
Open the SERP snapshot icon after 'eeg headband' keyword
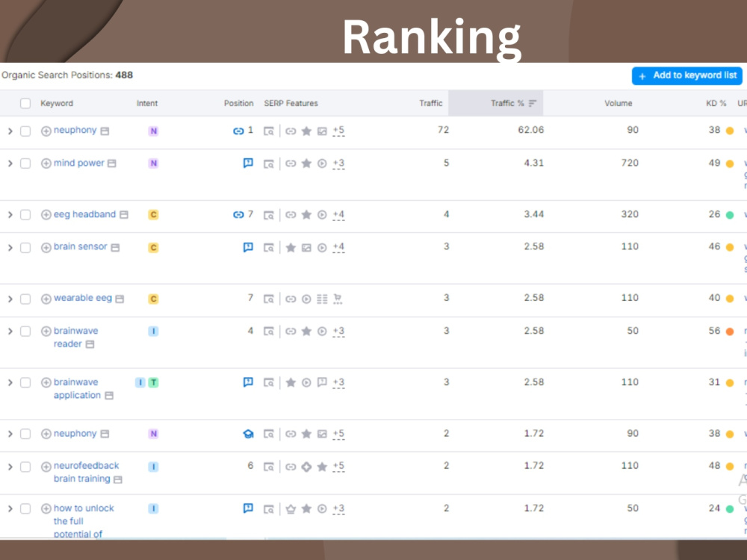124,215
